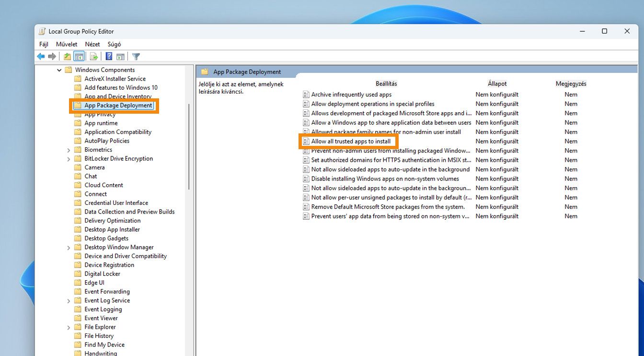This screenshot has height=356, width=644.
Task: Click the folder icon next to ActiveX Installer Service
Action: [x=78, y=79]
